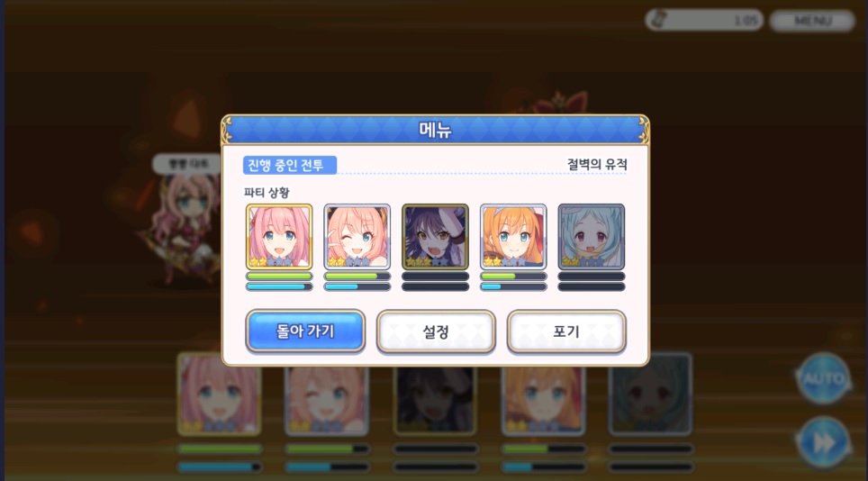Select orange-haired character portrait in party
Viewport: 868px width, 481px height.
click(513, 236)
